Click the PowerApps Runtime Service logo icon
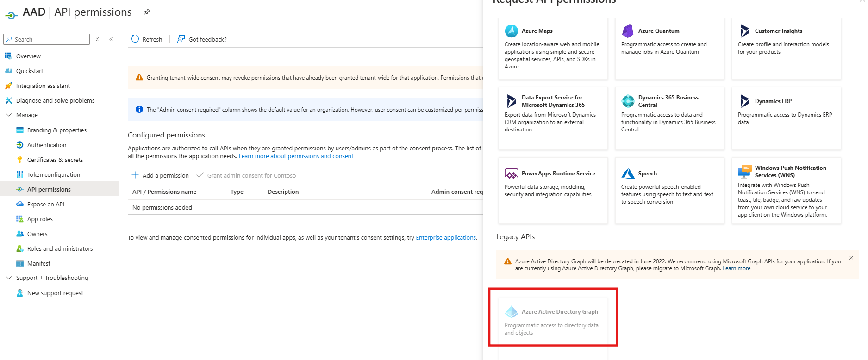The width and height of the screenshot is (868, 360). [x=512, y=174]
